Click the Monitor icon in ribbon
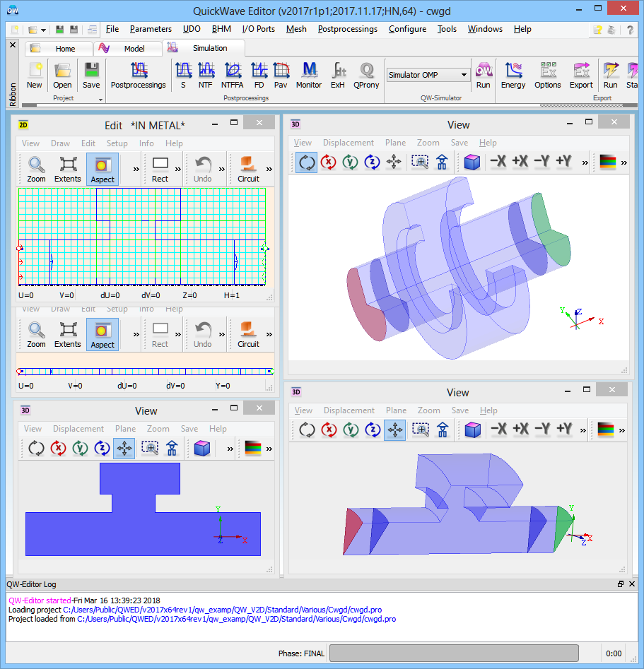The image size is (644, 669). (x=308, y=75)
